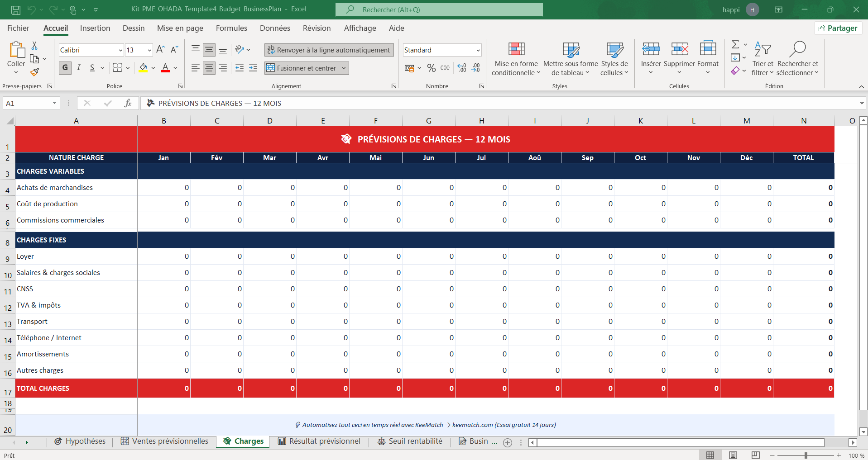Click the vertical scrollbar down arrow

863,432
